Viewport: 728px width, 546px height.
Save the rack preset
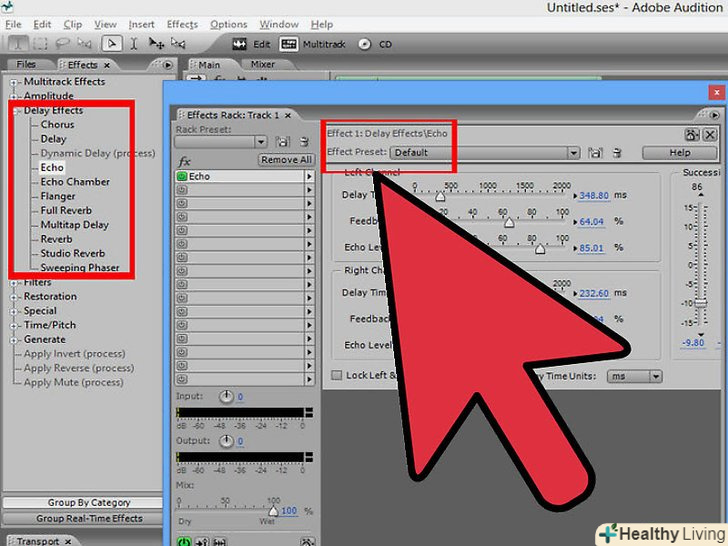pyautogui.click(x=282, y=142)
